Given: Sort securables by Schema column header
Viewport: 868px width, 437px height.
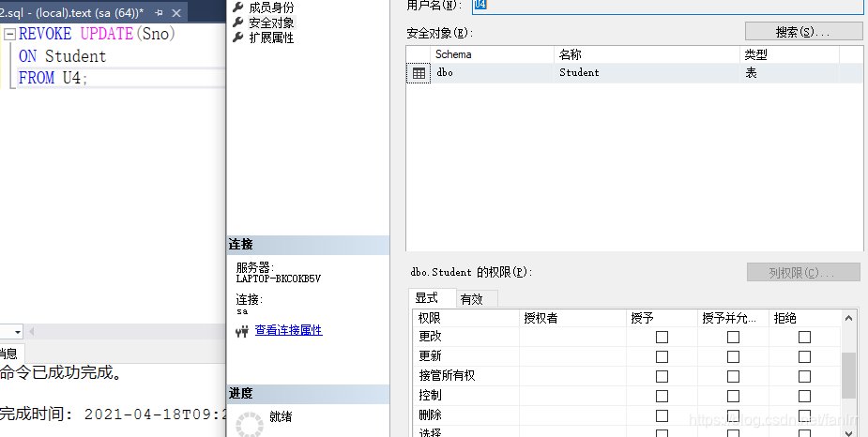Looking at the screenshot, I should (x=492, y=54).
